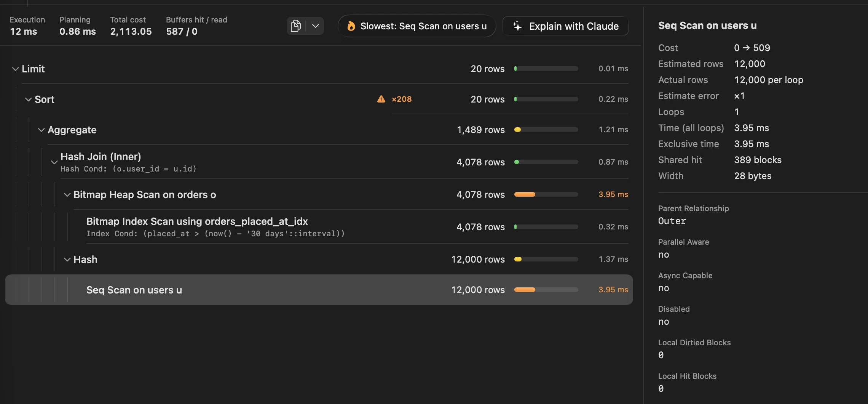Select Bitmap Index Scan using orders_placed_at_idx row

(319, 227)
